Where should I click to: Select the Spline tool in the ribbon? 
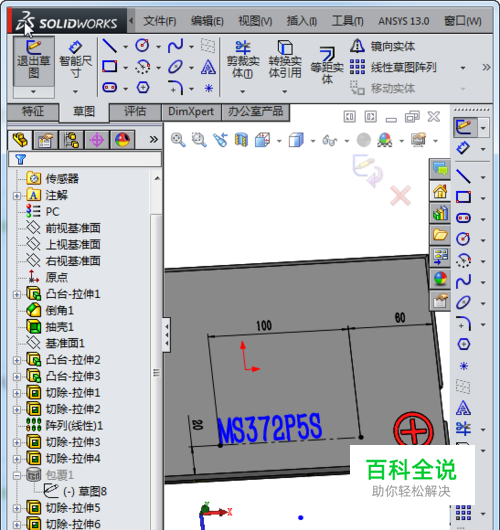pyautogui.click(x=175, y=45)
